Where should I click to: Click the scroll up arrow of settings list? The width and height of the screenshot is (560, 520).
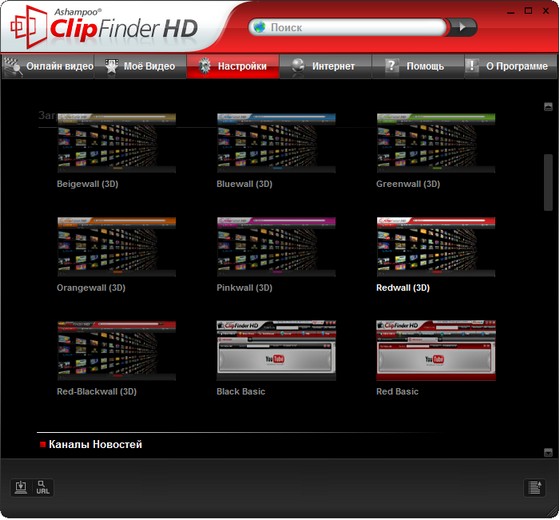coord(548,106)
